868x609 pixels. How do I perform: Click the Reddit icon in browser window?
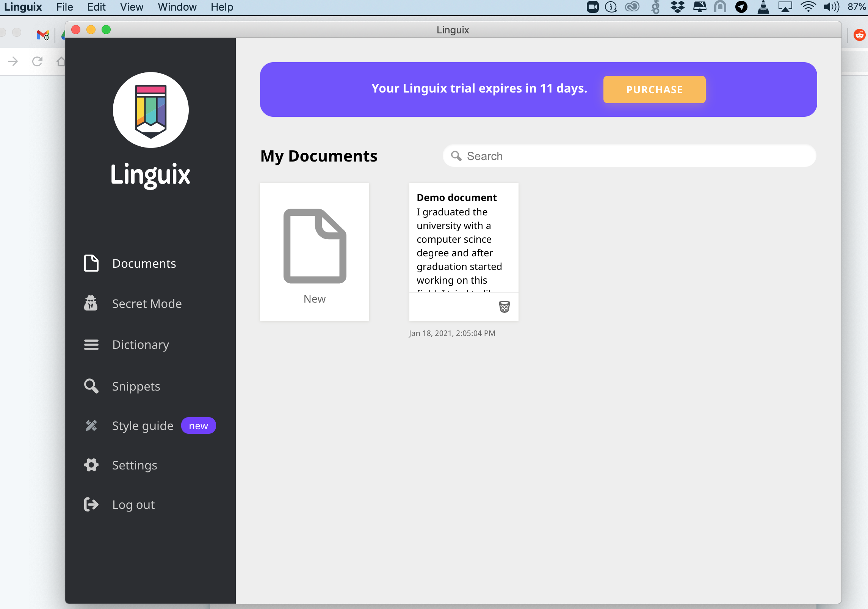[x=859, y=35]
